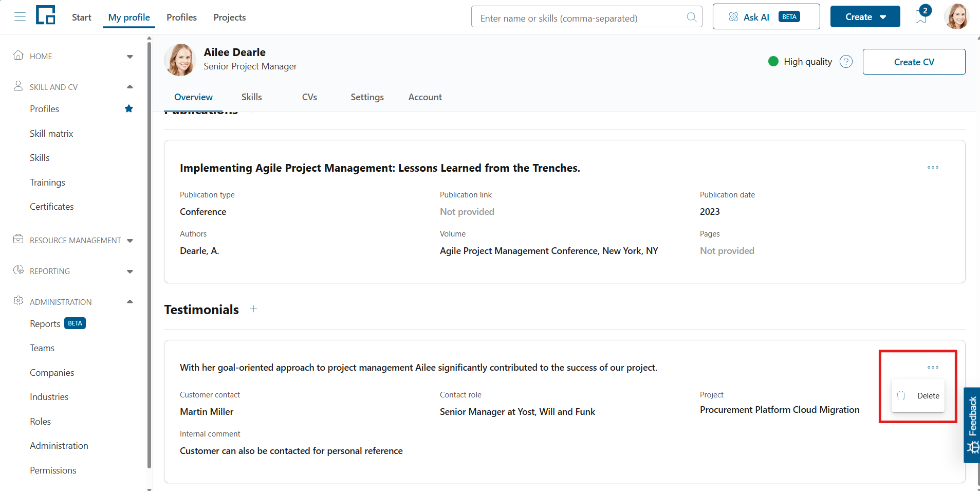Viewport: 980px width, 491px height.
Task: Click the Ask AI beta button
Action: (766, 16)
